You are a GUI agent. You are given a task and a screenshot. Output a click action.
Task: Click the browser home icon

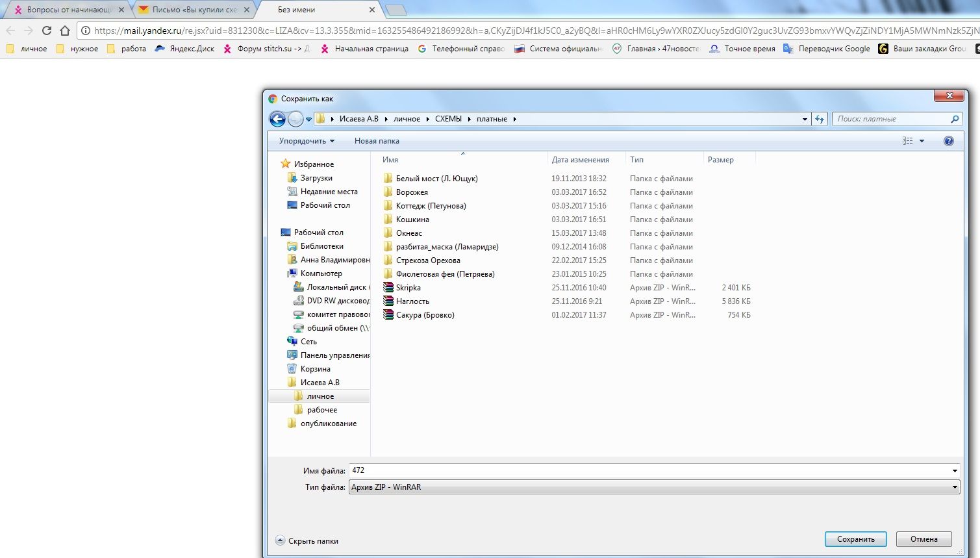(64, 31)
